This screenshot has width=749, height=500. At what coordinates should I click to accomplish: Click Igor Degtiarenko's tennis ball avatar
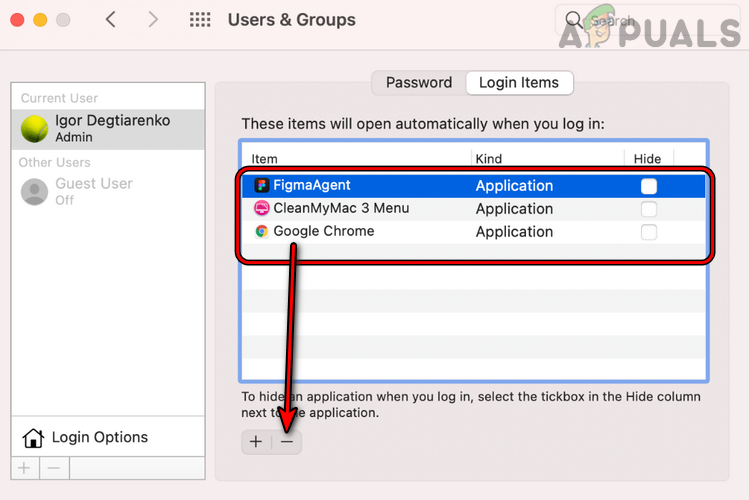[x=35, y=128]
